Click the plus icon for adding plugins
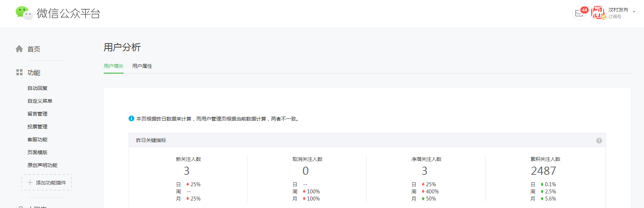 pyautogui.click(x=30, y=183)
